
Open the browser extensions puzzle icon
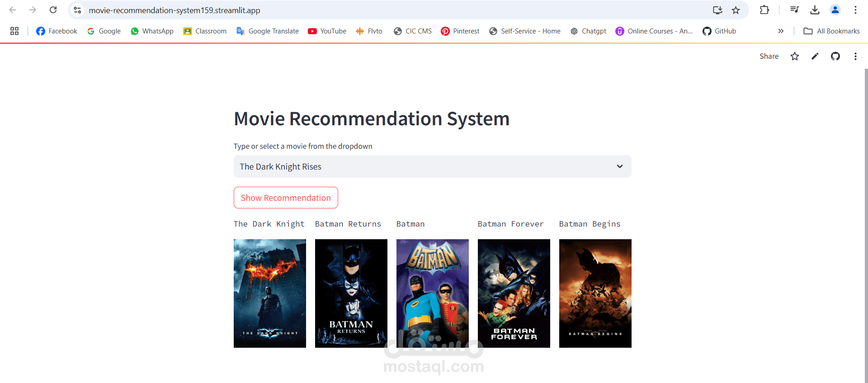764,10
